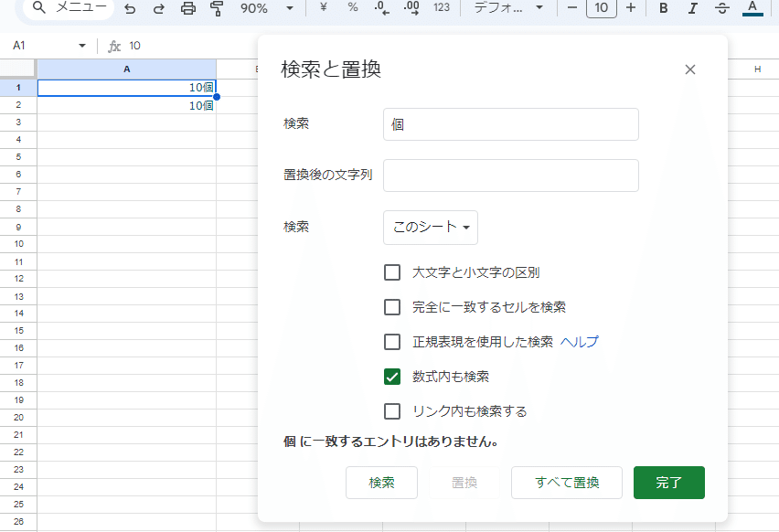Image resolution: width=779 pixels, height=532 pixels.
Task: Open the このシート scope dropdown
Action: tap(431, 228)
